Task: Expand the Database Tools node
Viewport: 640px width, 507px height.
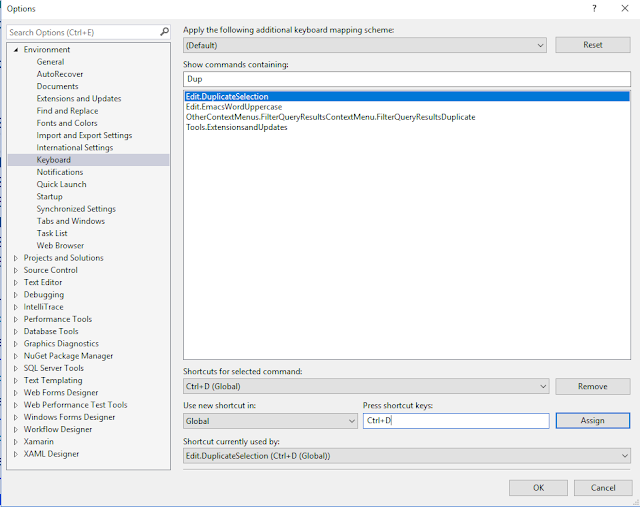Action: (16, 331)
